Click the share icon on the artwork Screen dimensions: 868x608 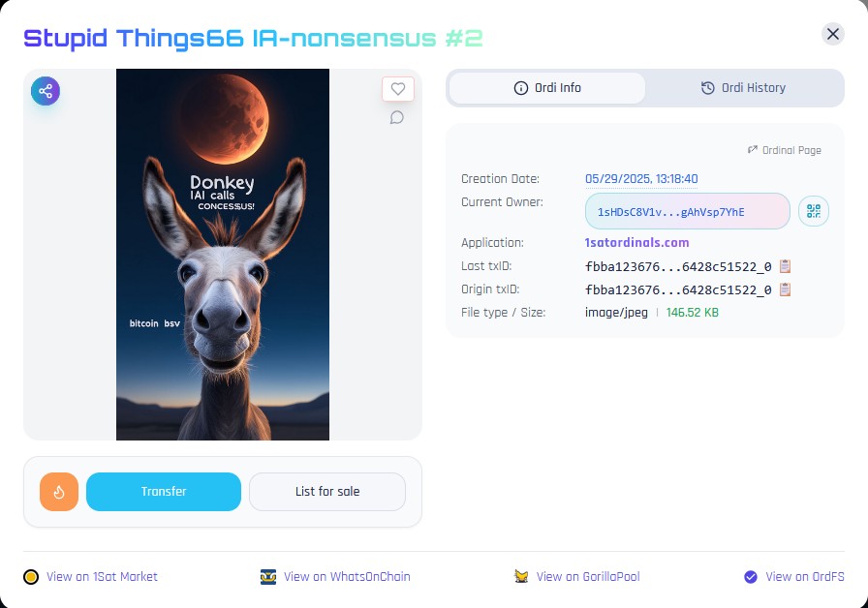click(x=46, y=91)
